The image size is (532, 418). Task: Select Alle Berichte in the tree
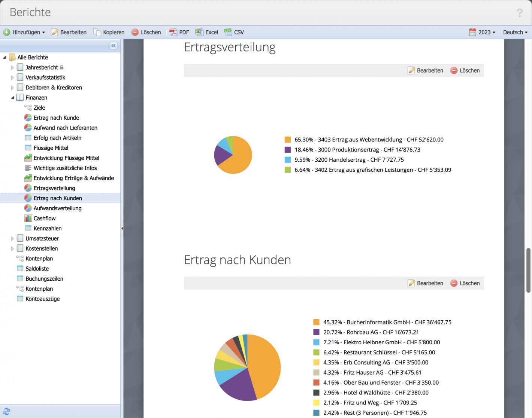point(34,57)
